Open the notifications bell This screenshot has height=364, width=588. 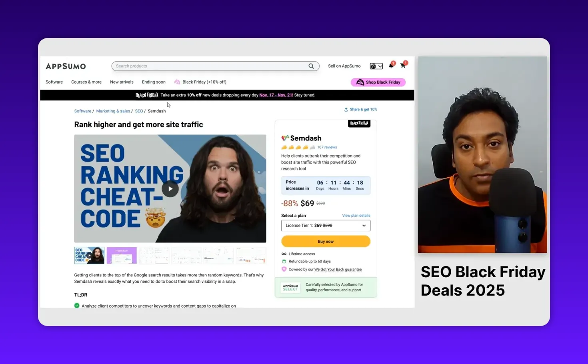tap(391, 66)
